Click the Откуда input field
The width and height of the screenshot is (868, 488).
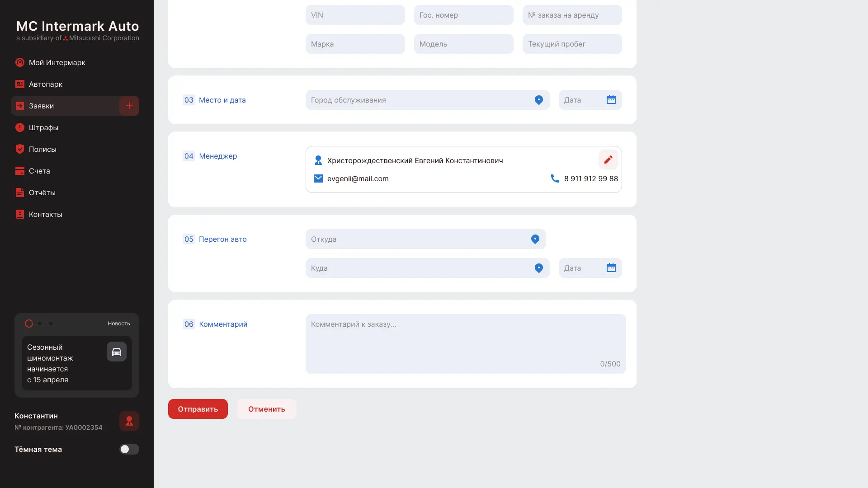pyautogui.click(x=426, y=239)
